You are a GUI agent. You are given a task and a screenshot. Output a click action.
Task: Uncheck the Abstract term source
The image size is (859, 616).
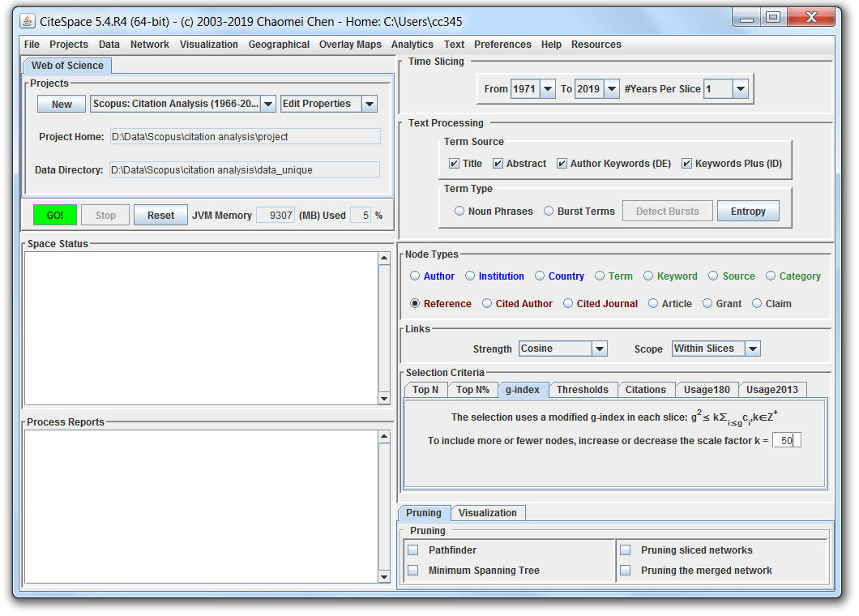(498, 163)
